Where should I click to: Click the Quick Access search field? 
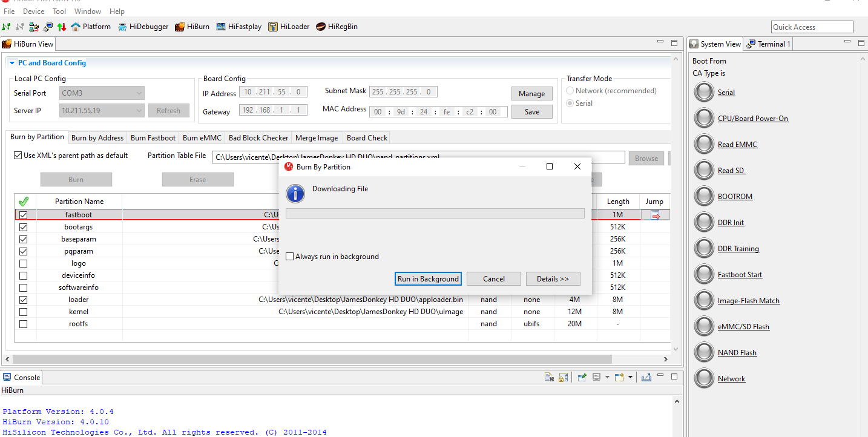coord(812,27)
